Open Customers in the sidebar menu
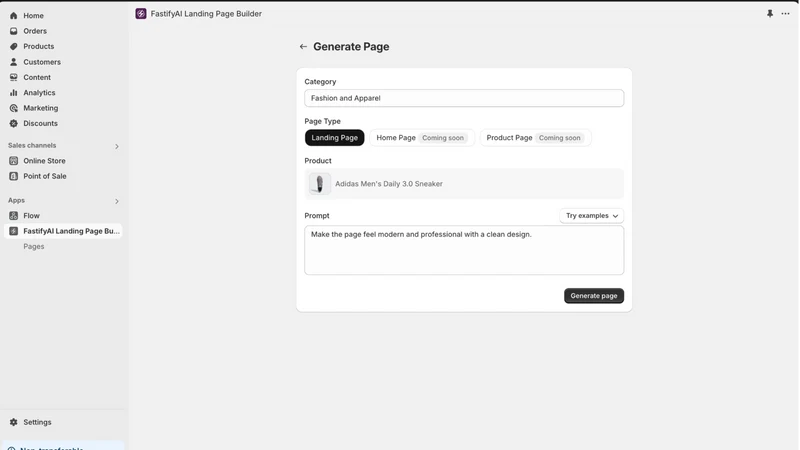 click(x=42, y=62)
